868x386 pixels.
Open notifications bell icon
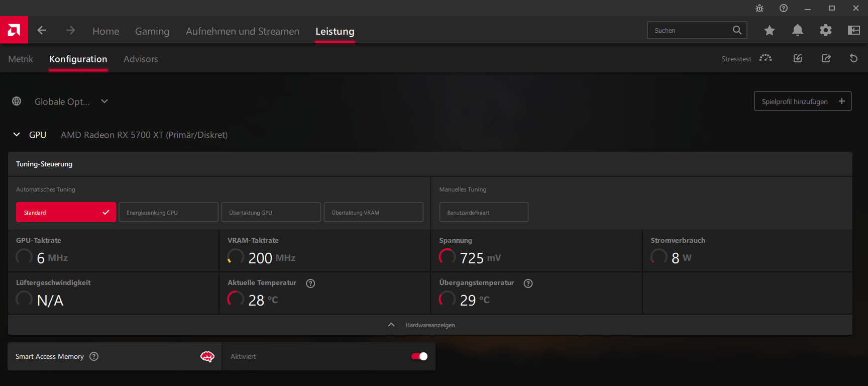[797, 31]
